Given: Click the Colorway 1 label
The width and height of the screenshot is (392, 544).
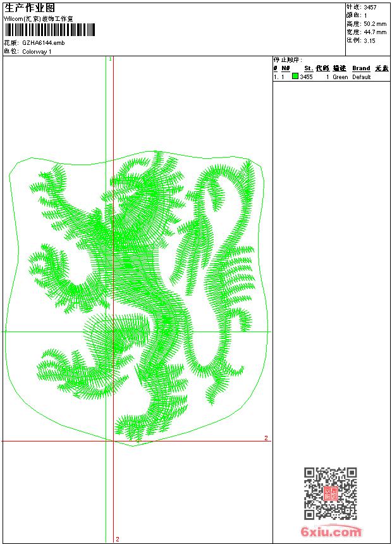Looking at the screenshot, I should 37,51.
